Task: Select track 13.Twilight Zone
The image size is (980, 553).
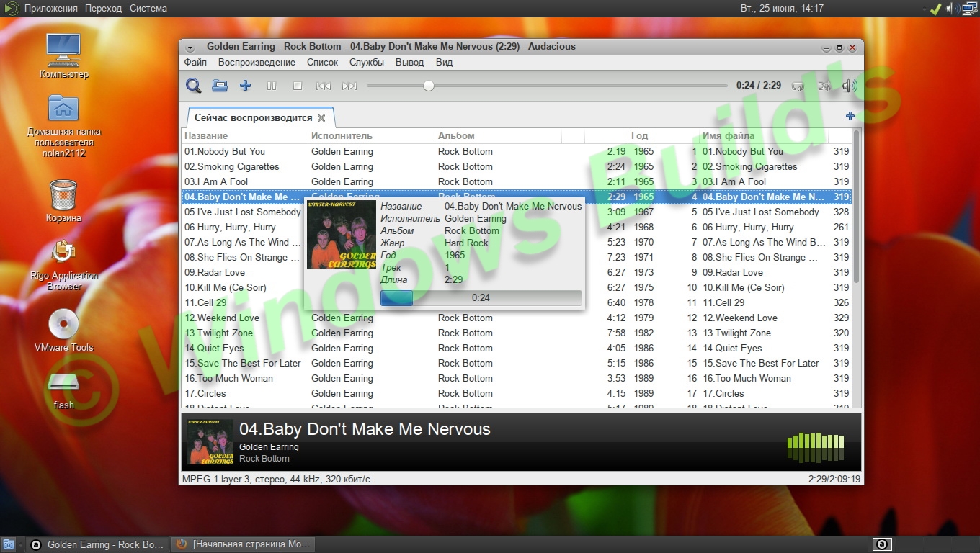Action: [x=517, y=333]
